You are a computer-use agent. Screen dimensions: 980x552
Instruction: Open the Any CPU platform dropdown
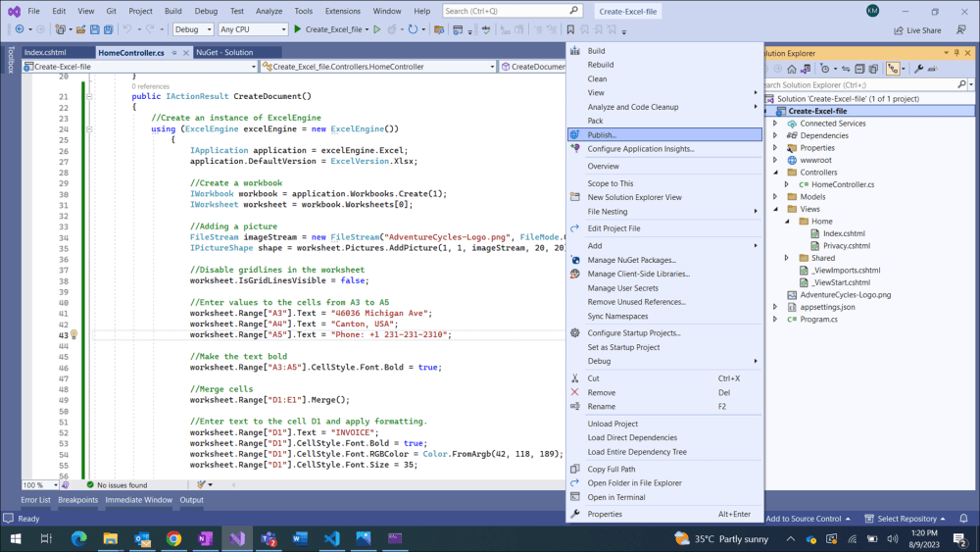(253, 29)
